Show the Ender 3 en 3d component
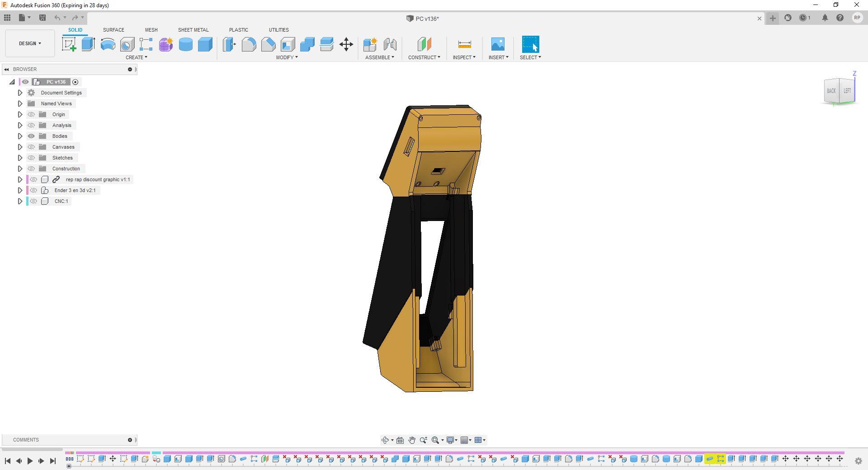 point(33,190)
